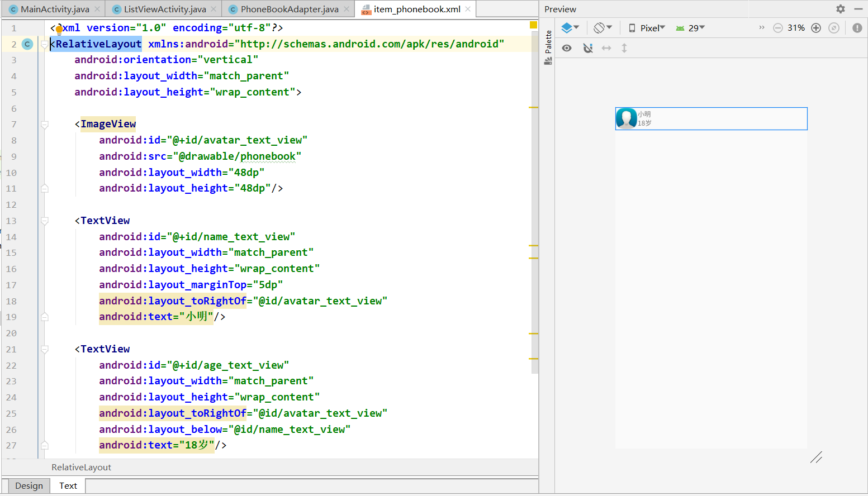Screen dimensions: 868x496
Task: Click the avatar image in preview
Action: [627, 118]
